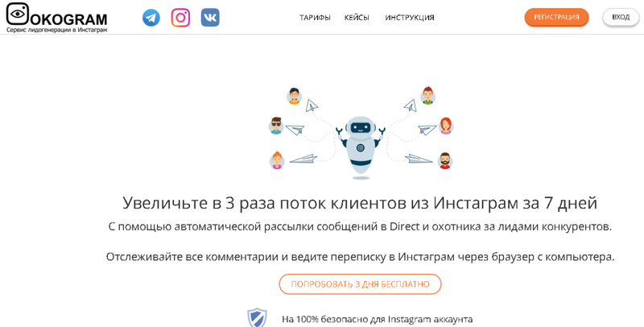
Task: Open the Instagram icon link
Action: [180, 18]
